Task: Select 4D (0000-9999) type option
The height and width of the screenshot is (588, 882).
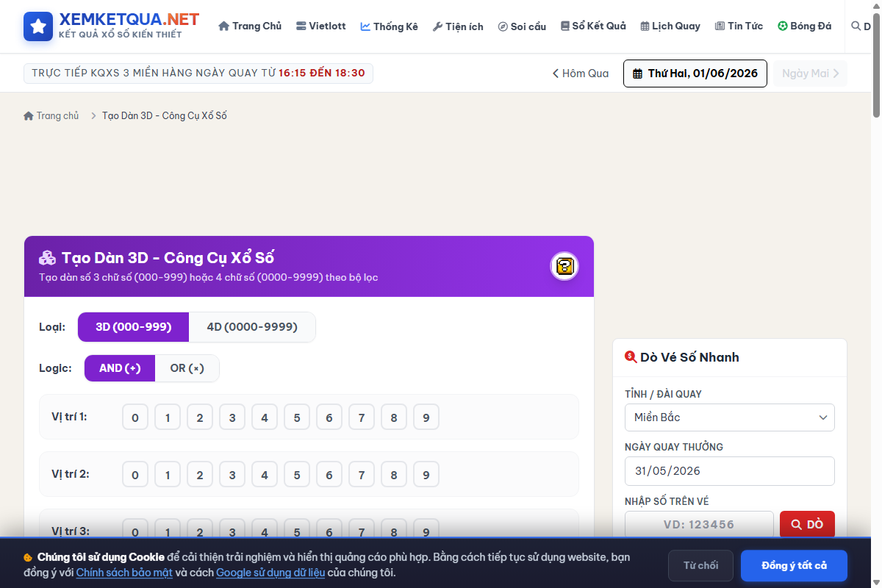Action: tap(252, 327)
